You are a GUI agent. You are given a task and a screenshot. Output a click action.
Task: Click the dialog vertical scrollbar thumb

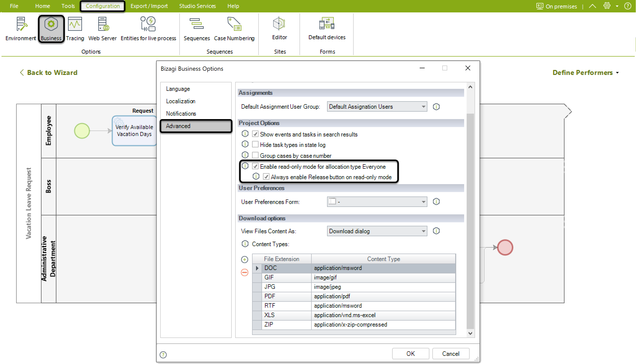(470, 221)
